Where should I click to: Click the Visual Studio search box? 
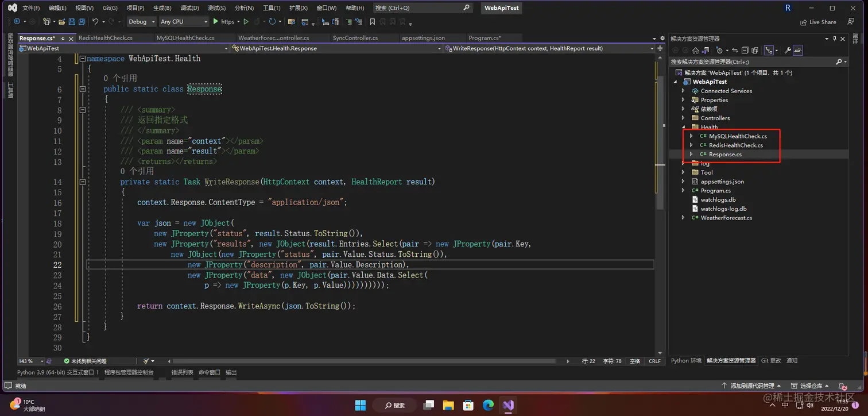pyautogui.click(x=422, y=8)
